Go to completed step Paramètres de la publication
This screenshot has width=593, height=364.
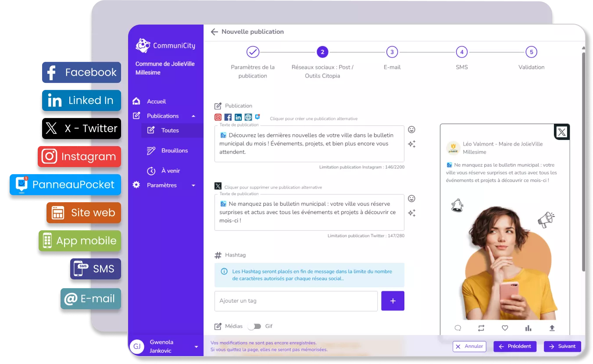[253, 52]
